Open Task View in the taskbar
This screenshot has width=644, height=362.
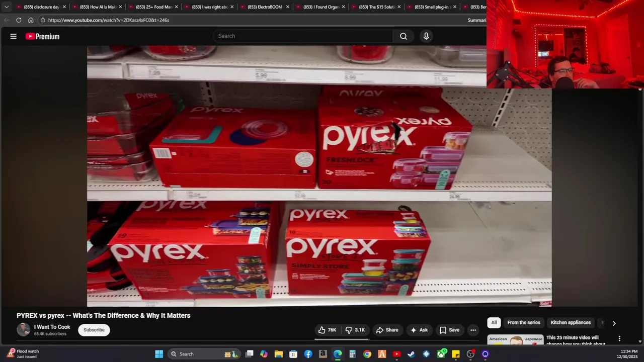pyautogui.click(x=249, y=354)
